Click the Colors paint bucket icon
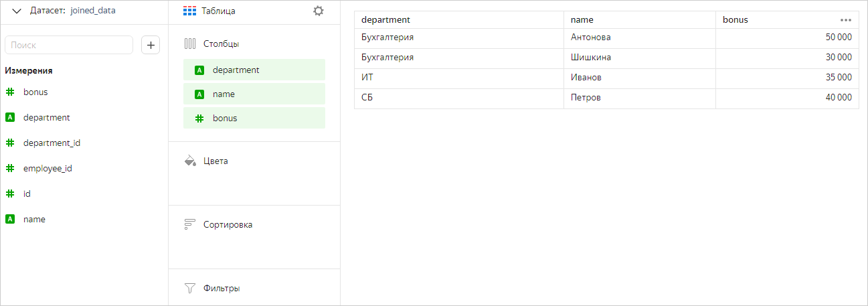 (190, 161)
